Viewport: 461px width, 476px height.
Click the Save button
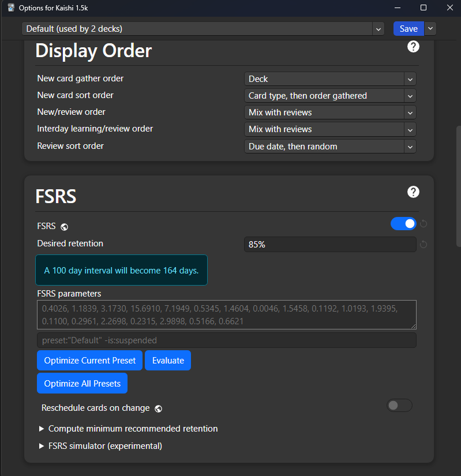click(x=408, y=28)
